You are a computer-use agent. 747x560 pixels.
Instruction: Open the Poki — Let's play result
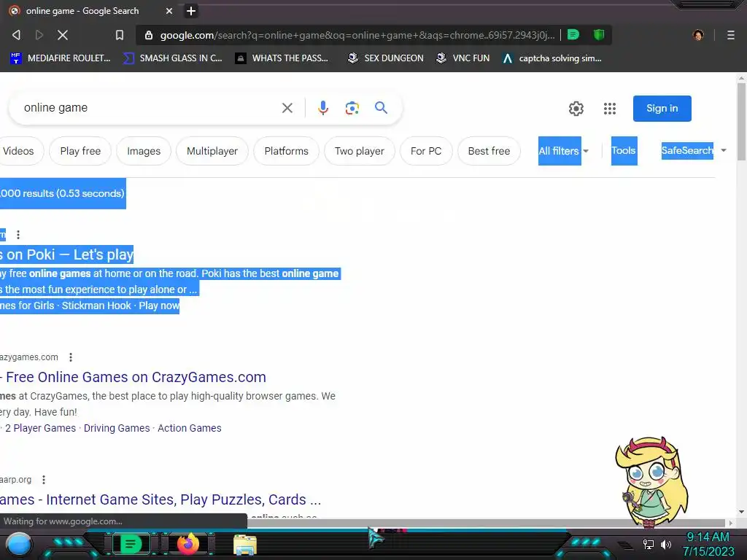click(66, 254)
